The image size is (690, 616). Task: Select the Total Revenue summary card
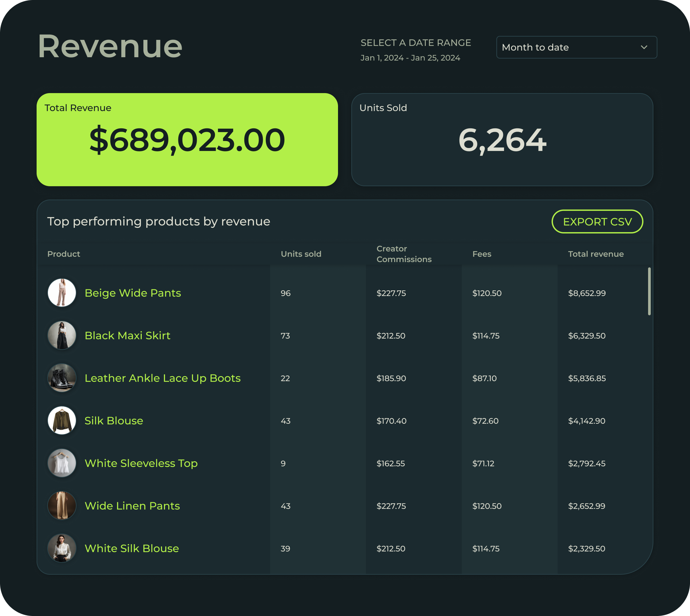pyautogui.click(x=187, y=139)
